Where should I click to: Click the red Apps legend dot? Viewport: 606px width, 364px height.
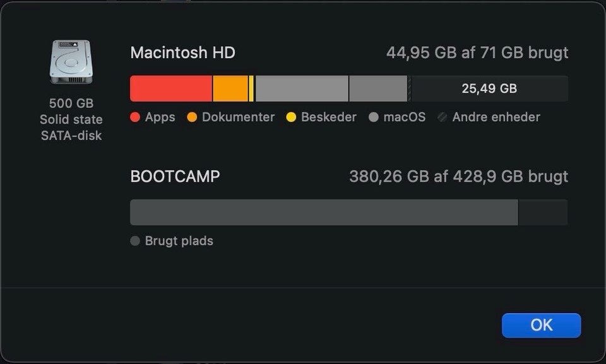(x=135, y=117)
